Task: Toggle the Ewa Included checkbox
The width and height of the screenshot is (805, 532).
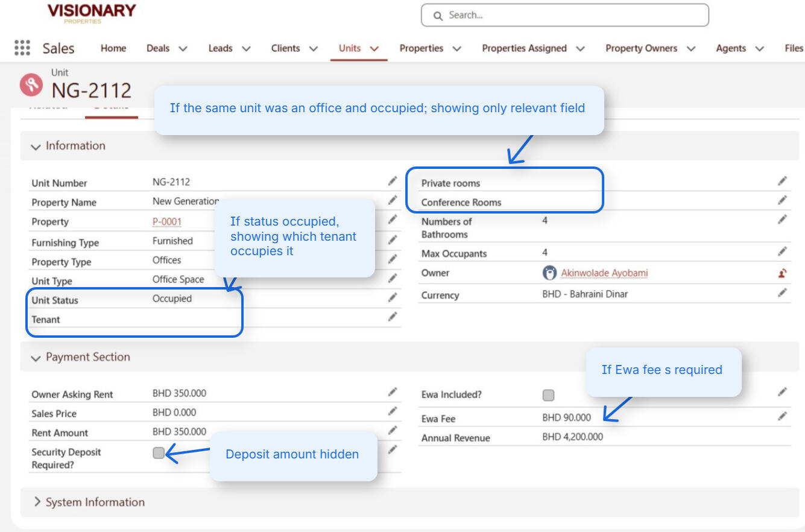Action: coord(548,395)
